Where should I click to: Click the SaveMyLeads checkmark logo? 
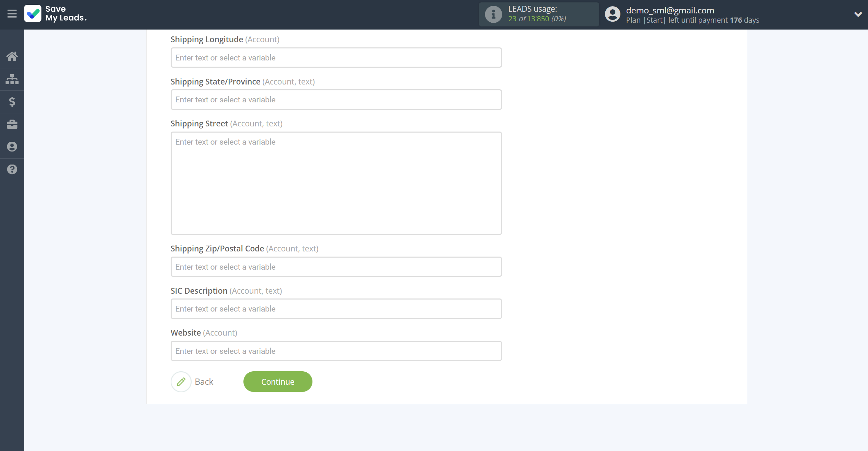(33, 14)
